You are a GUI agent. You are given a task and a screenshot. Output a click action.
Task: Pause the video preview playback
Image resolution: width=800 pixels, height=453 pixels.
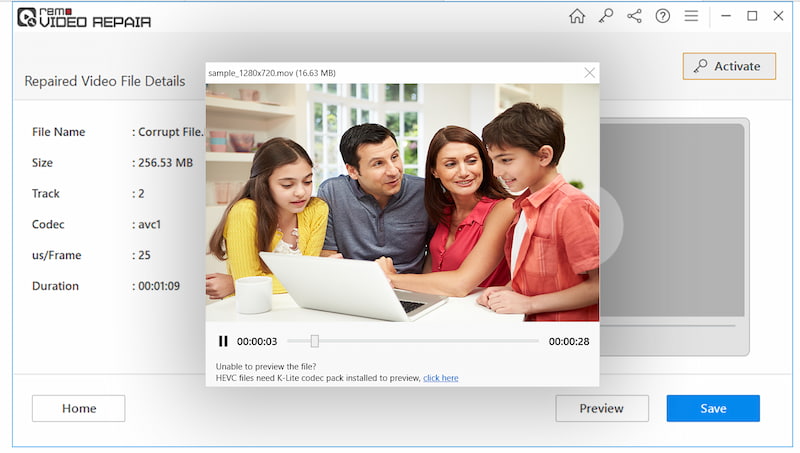pyautogui.click(x=223, y=341)
